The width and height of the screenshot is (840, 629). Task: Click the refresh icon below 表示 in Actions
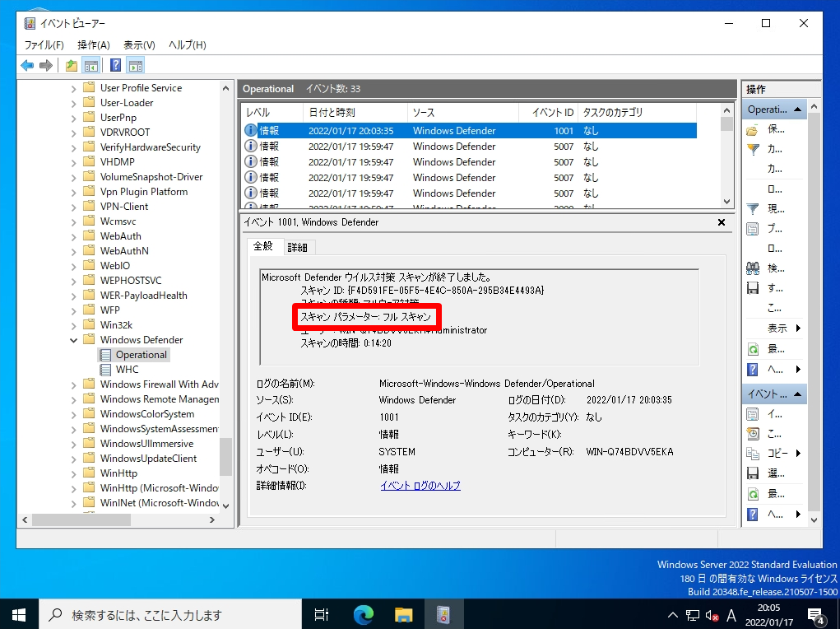coord(753,349)
